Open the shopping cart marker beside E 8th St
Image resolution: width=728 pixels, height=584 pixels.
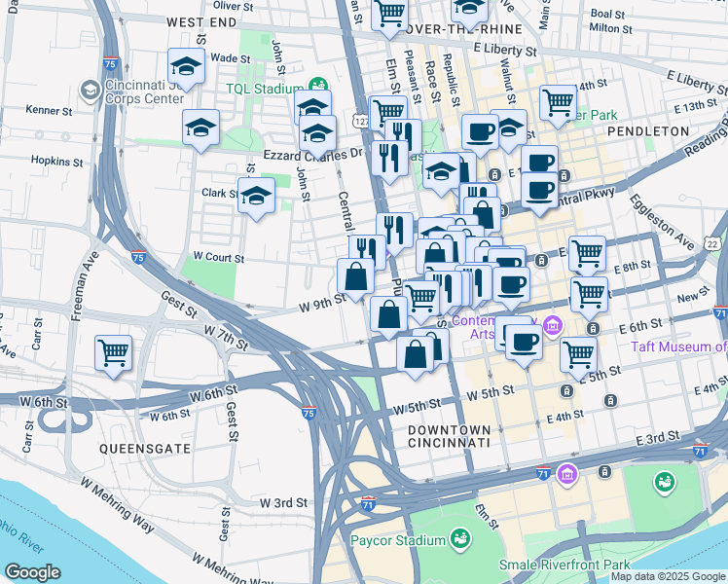[587, 255]
